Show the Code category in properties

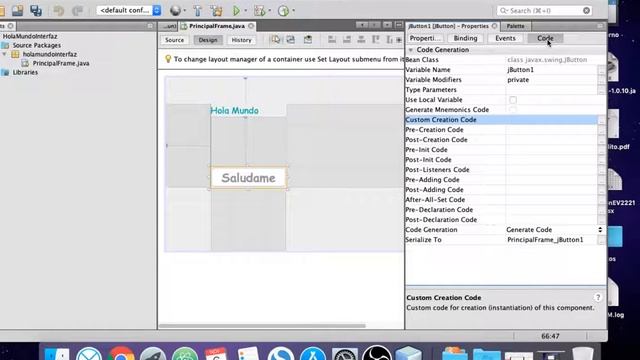(x=545, y=38)
